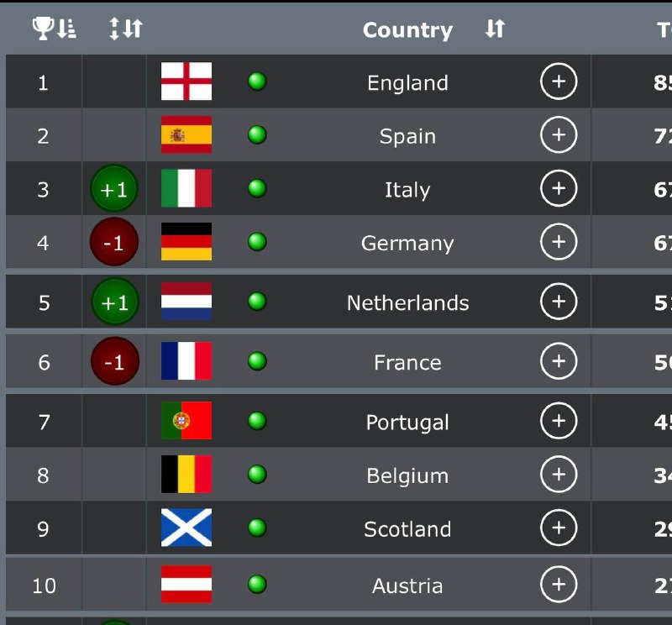Image resolution: width=672 pixels, height=625 pixels.
Task: Click the Scotland flag icon
Action: click(186, 528)
